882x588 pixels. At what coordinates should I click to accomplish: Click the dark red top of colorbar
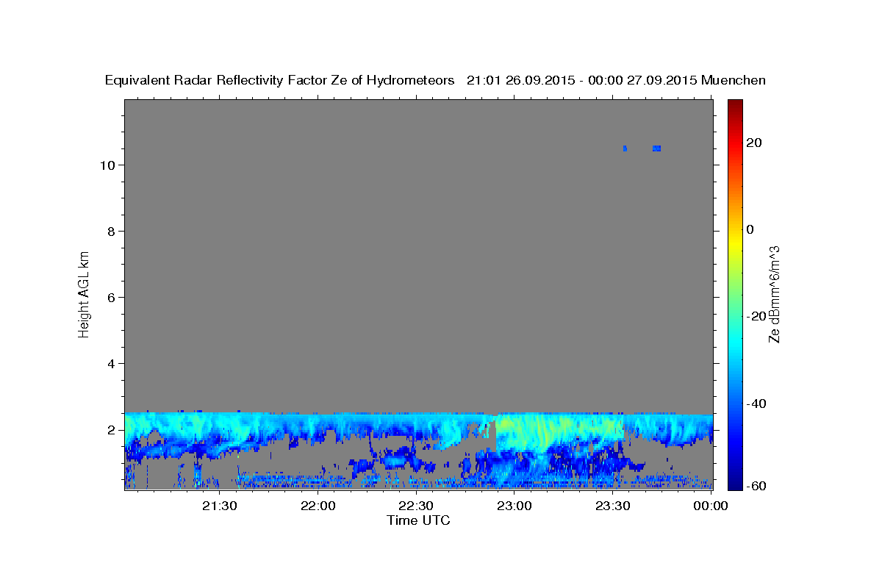click(735, 107)
